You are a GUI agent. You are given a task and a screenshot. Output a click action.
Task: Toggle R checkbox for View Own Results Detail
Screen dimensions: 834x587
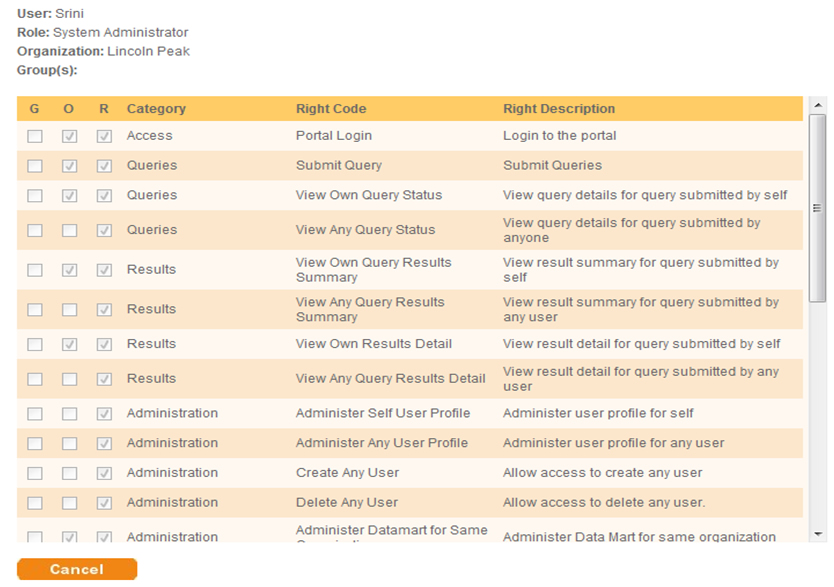coord(103,344)
